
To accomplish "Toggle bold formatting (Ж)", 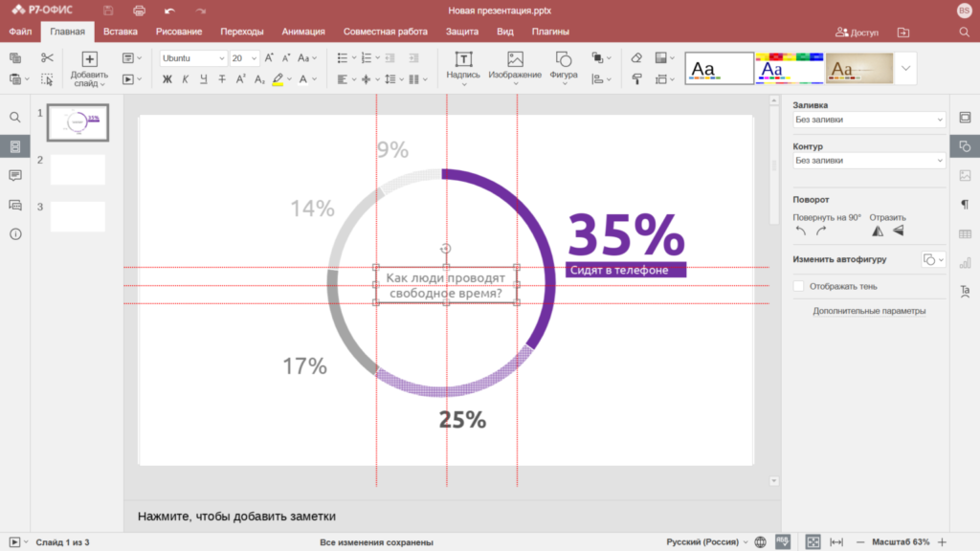I will coord(167,79).
